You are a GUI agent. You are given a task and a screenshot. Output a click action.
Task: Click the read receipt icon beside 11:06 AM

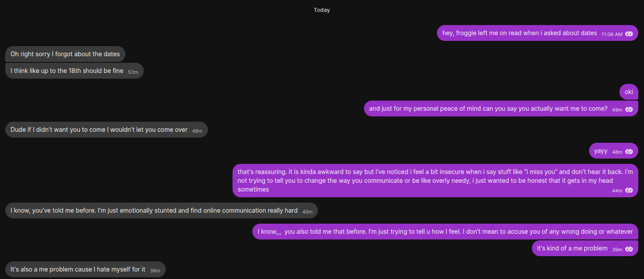click(x=629, y=34)
